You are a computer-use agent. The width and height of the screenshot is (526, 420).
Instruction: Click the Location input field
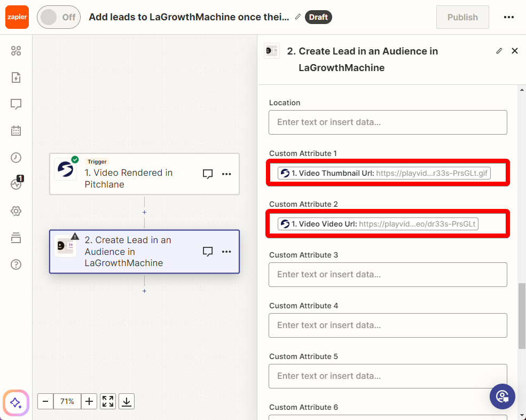[x=388, y=122]
